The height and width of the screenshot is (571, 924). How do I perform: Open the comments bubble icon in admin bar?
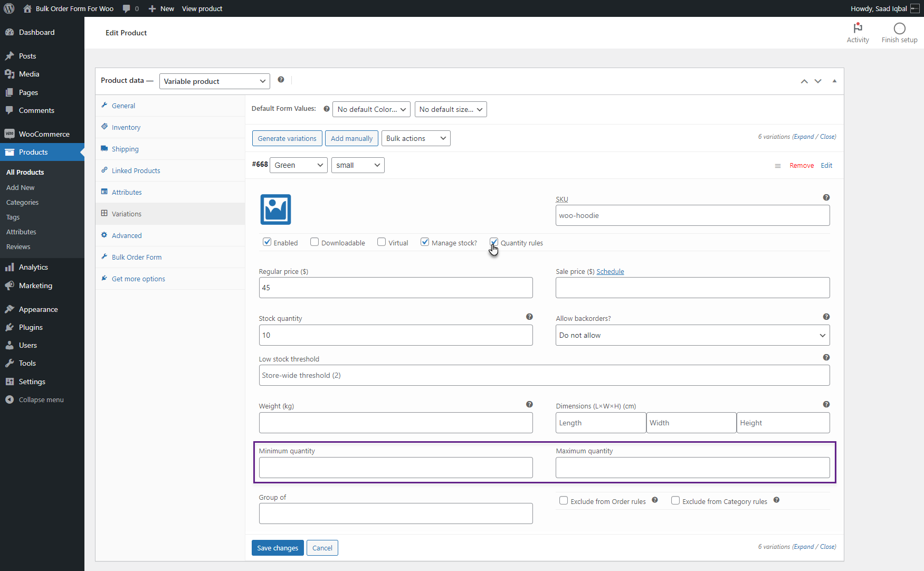point(127,8)
